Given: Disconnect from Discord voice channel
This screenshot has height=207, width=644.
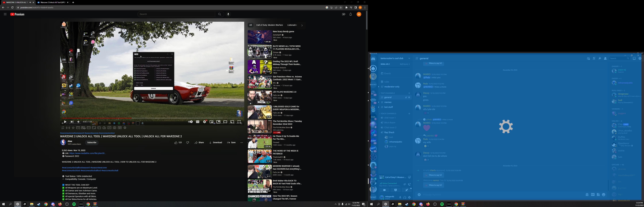Looking at the screenshot, I should [x=410, y=184].
